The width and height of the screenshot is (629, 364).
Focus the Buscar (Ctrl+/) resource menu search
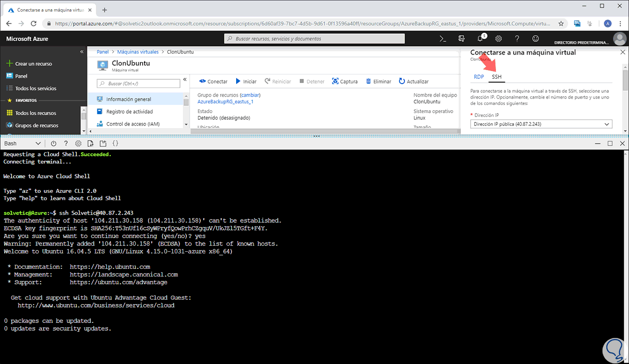click(x=138, y=84)
